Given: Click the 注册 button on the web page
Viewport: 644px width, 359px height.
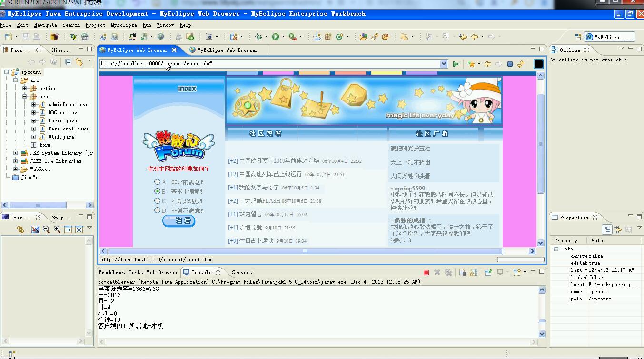Looking at the screenshot, I should coord(179,220).
